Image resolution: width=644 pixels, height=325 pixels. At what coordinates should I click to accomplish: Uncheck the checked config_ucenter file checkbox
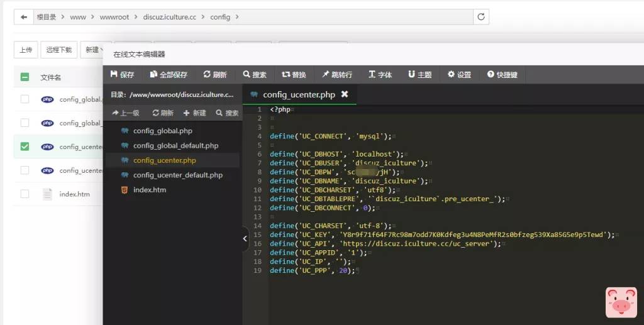click(25, 146)
